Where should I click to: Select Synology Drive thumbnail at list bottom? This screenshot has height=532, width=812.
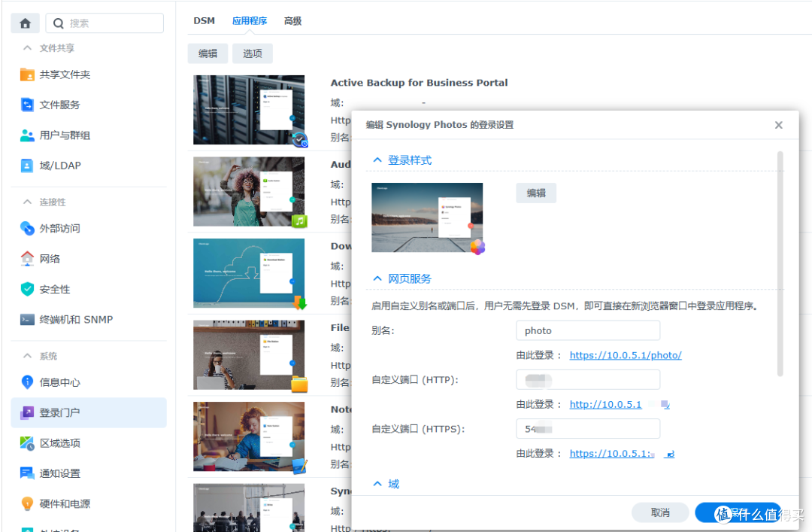click(249, 508)
